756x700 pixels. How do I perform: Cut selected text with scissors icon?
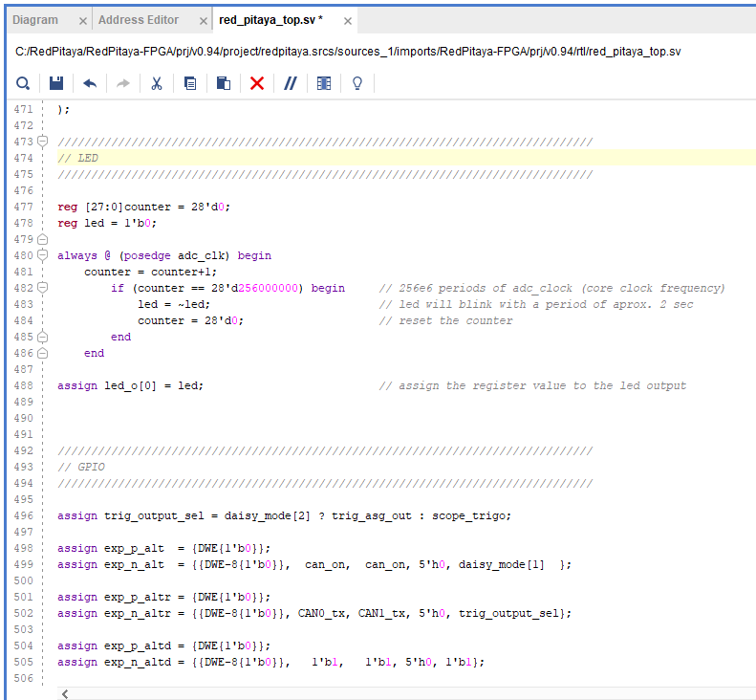(x=157, y=83)
